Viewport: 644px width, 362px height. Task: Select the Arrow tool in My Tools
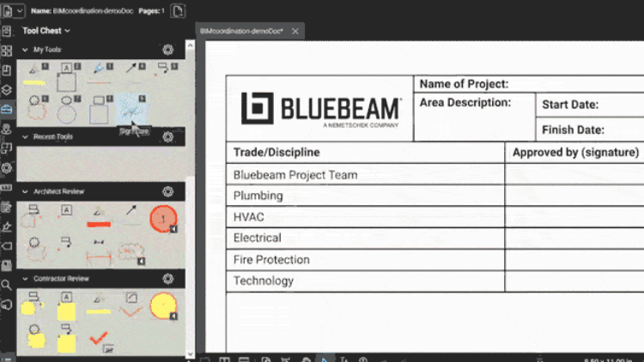(131, 76)
